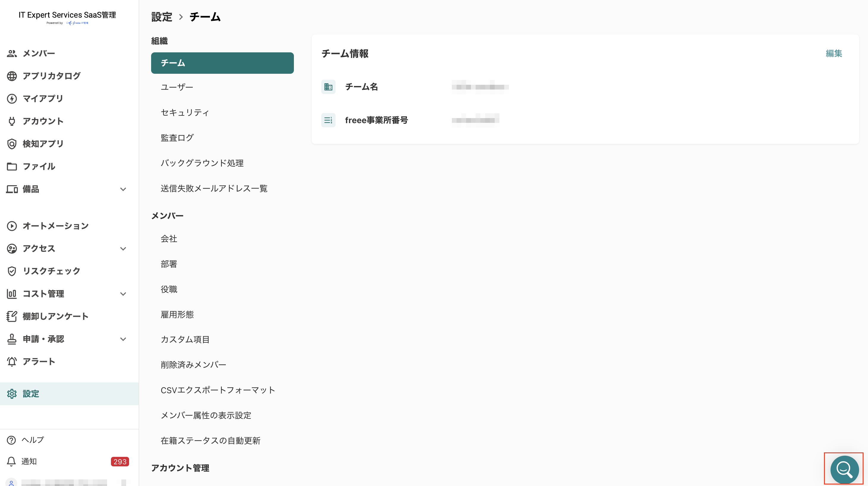The image size is (868, 486).
Task: Open the 雇用形態 member setting
Action: [x=177, y=315]
